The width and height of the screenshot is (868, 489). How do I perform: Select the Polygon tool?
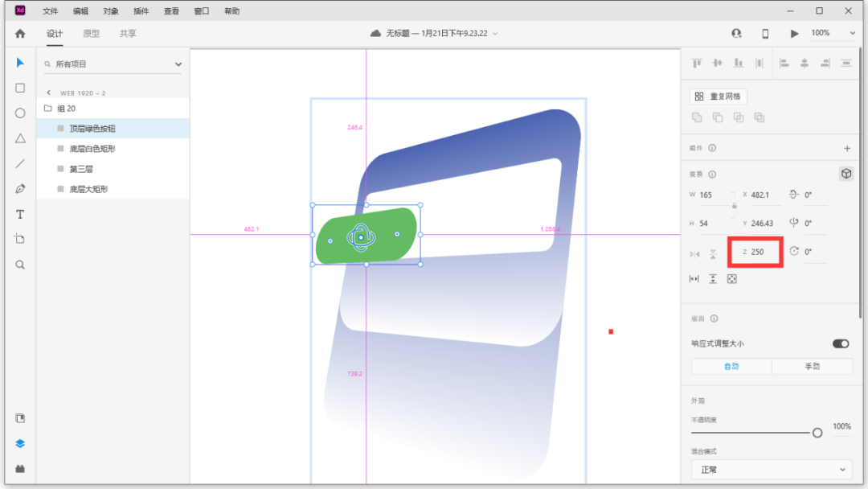(x=20, y=138)
